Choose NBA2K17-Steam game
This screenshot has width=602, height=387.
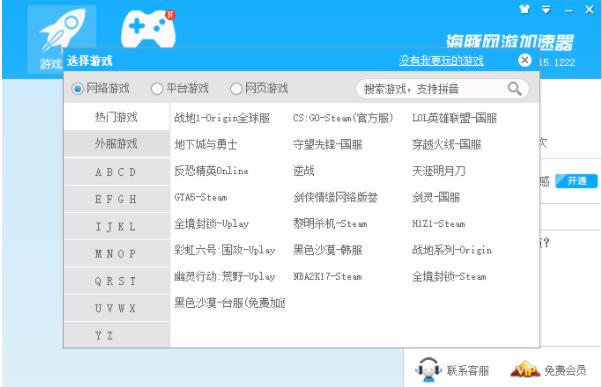click(327, 276)
